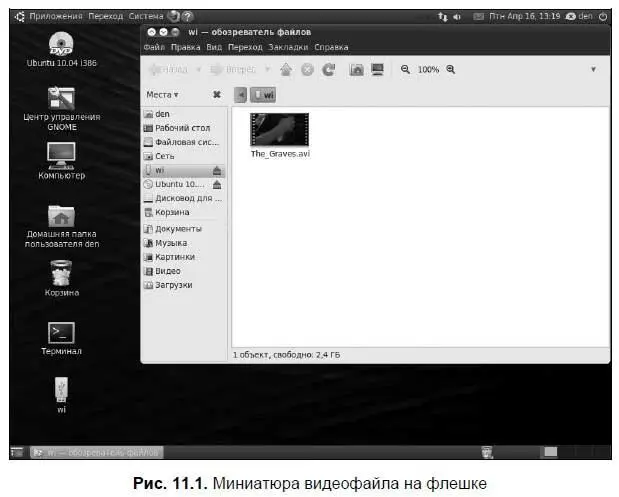
Task: Open the Правка menu
Action: point(185,47)
